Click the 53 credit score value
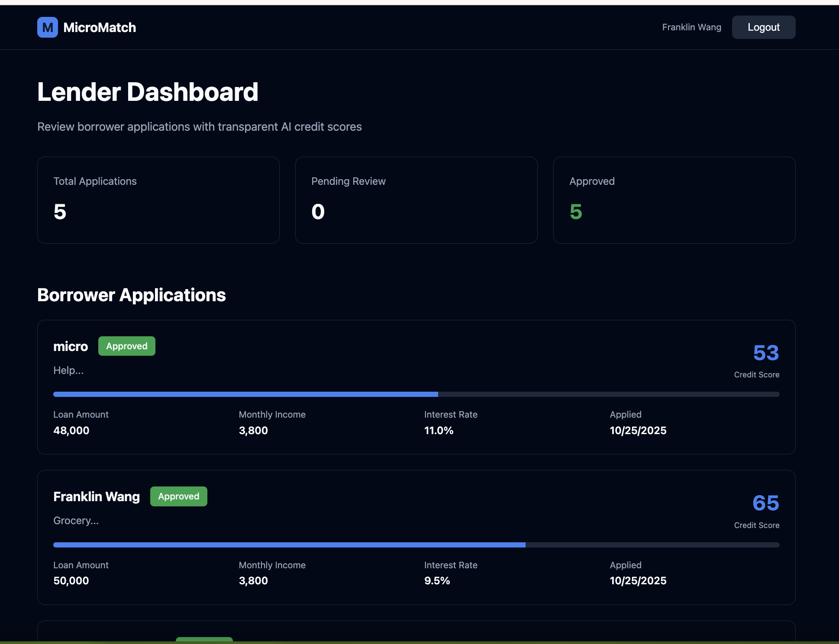Screen dimensions: 839x644 click(x=765, y=353)
